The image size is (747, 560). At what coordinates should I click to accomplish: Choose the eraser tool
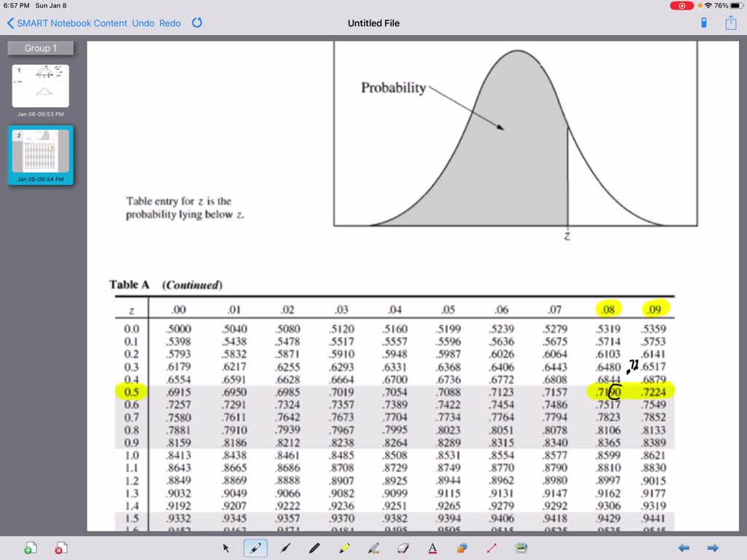click(x=403, y=548)
